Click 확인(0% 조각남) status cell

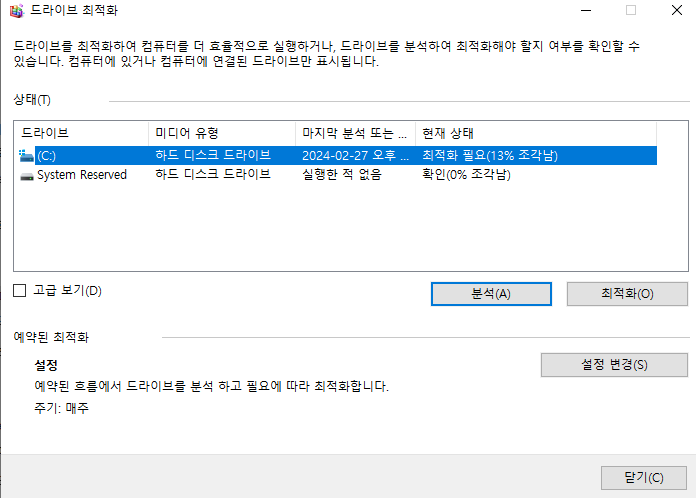[x=466, y=174]
